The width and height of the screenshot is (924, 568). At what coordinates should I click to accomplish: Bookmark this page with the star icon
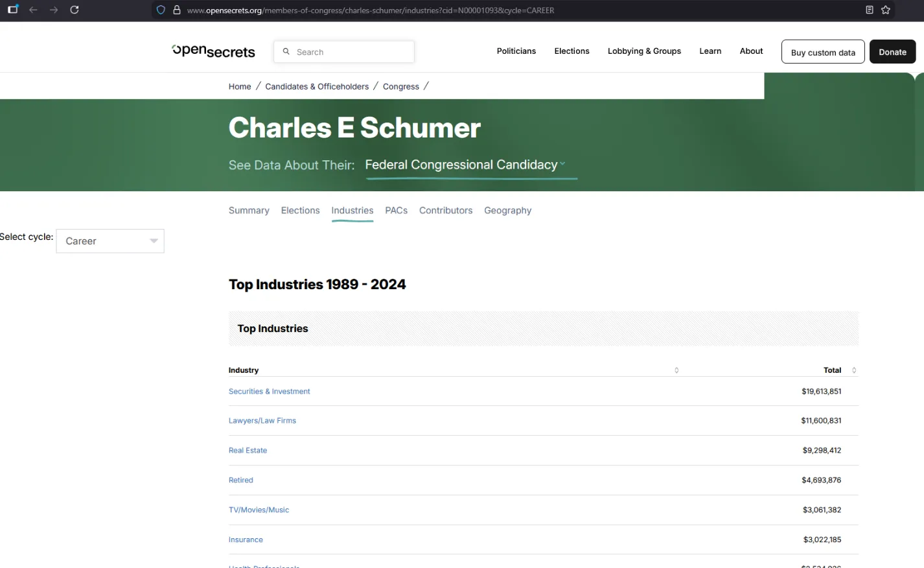pyautogui.click(x=886, y=10)
